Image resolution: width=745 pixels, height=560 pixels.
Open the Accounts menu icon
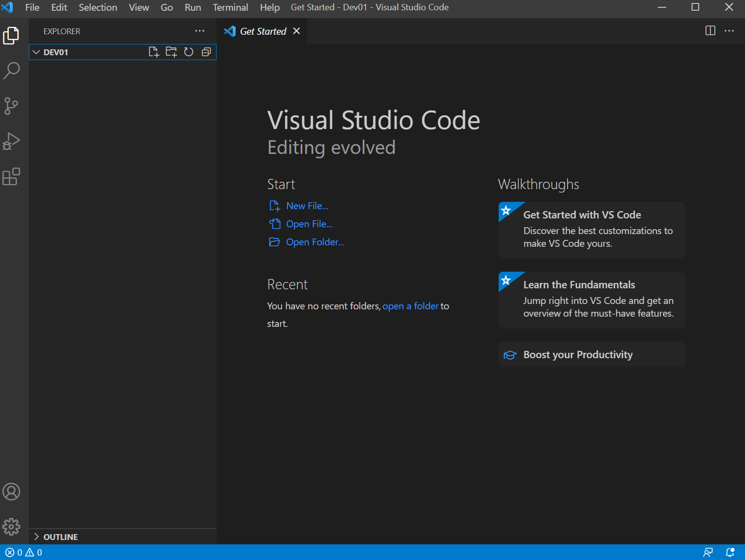tap(11, 492)
